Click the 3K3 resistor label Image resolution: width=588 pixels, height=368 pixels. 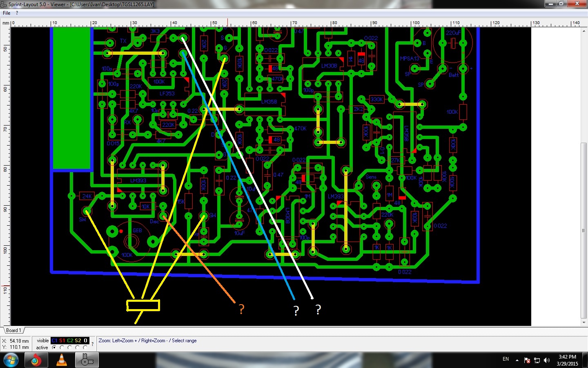[155, 31]
